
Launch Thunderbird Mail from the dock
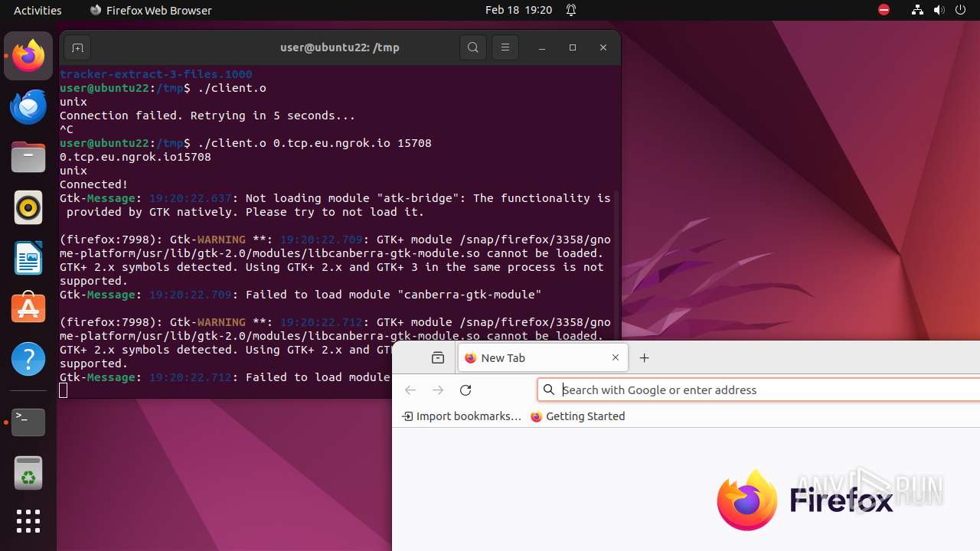point(28,106)
